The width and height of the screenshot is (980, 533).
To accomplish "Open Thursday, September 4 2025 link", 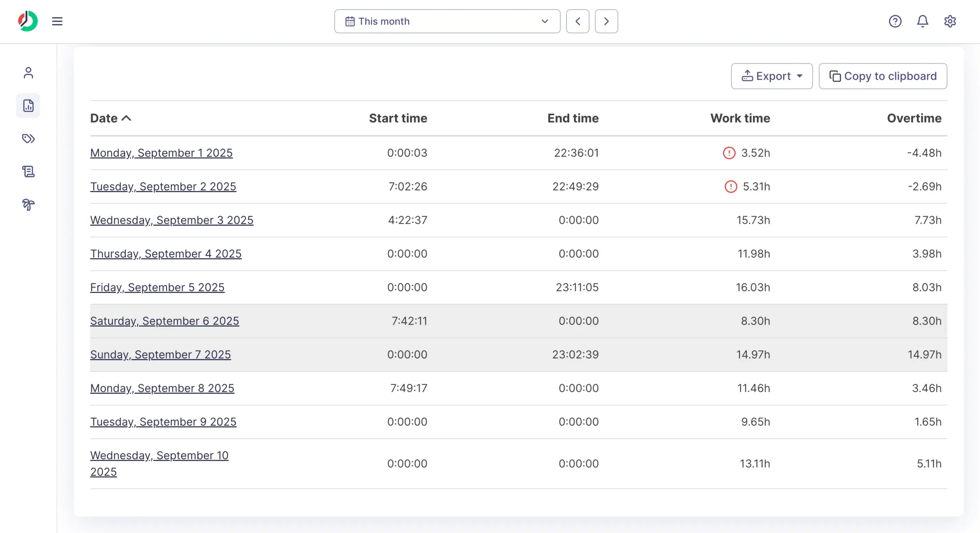I will pyautogui.click(x=166, y=253).
